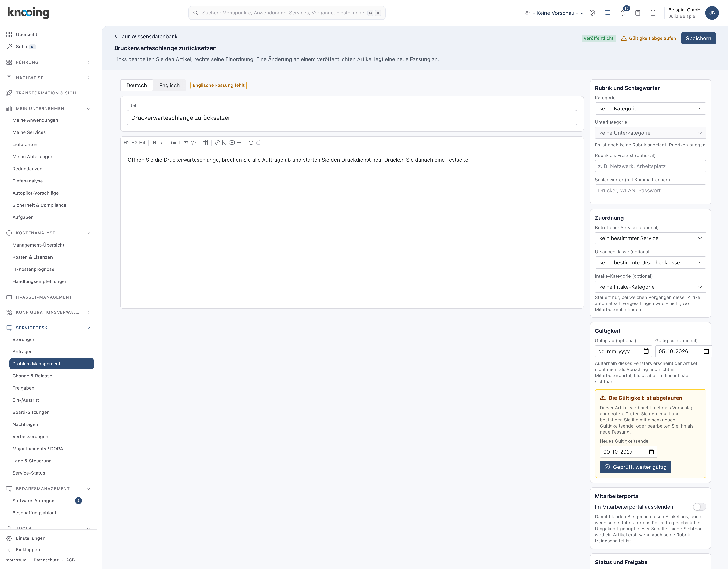Click the embed video icon

[x=232, y=142]
